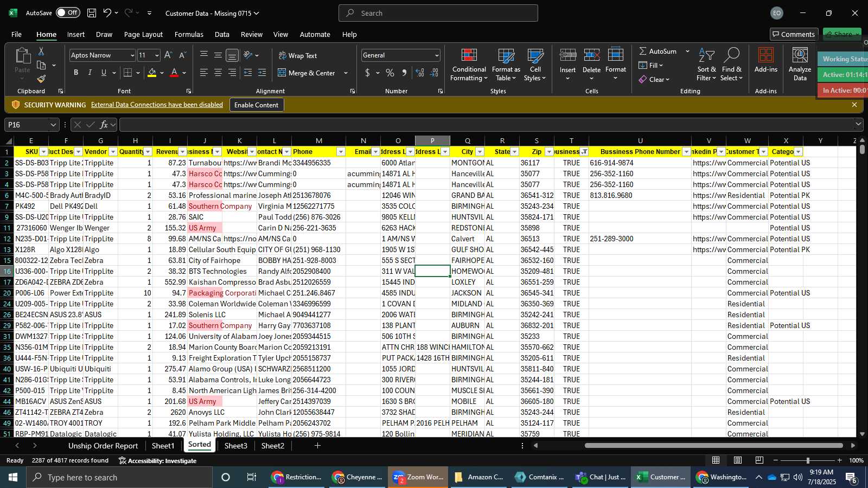Open Name Box dropdown arrow
This screenshot has height=488, width=868.
point(53,125)
